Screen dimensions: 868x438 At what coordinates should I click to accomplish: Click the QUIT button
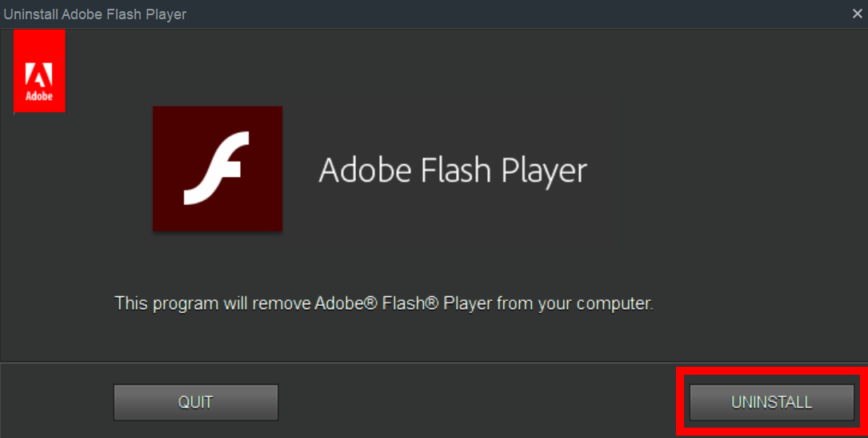click(196, 402)
